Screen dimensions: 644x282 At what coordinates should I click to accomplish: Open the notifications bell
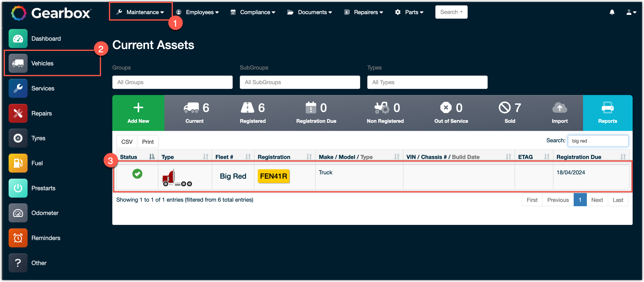pyautogui.click(x=612, y=12)
